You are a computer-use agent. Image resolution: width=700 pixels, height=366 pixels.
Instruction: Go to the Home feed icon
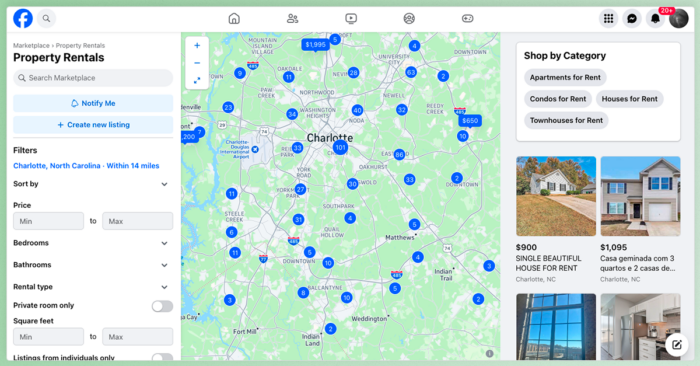pyautogui.click(x=234, y=19)
